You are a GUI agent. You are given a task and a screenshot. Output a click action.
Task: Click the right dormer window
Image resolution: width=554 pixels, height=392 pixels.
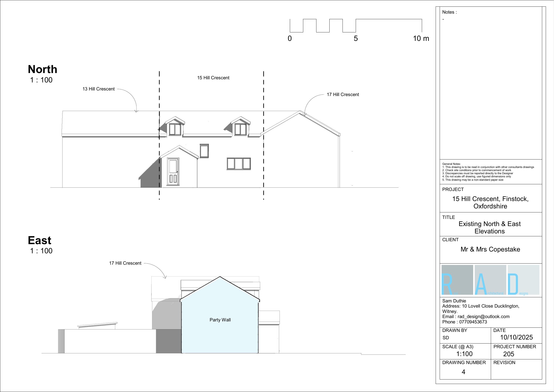click(x=240, y=129)
